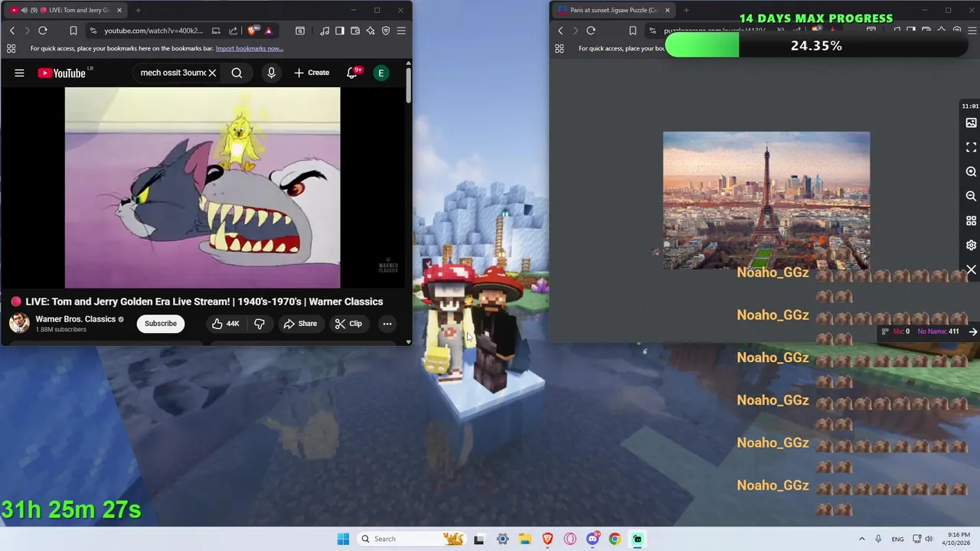Close the Tom and Jerry tab
The width and height of the screenshot is (980, 551).
[119, 10]
